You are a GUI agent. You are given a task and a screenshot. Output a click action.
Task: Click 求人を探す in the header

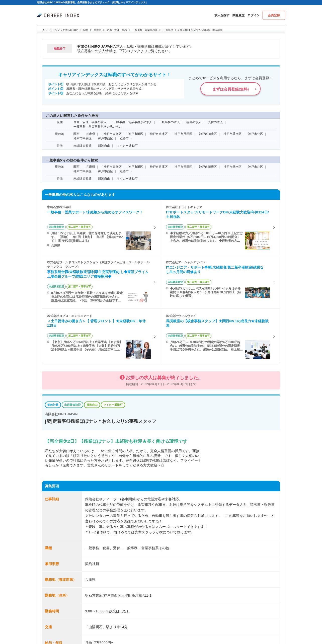click(222, 15)
